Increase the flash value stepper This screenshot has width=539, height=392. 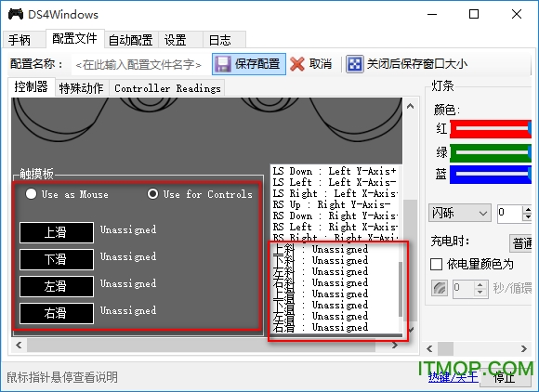point(527,209)
